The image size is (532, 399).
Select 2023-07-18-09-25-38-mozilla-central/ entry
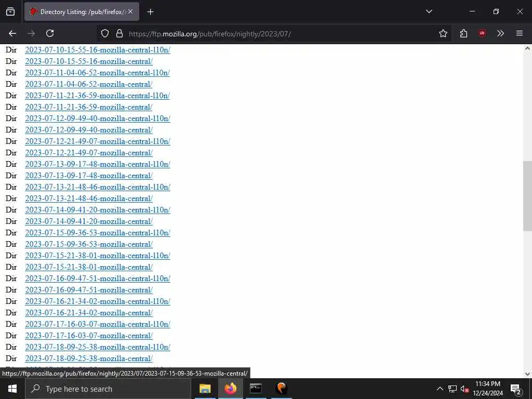pos(89,358)
